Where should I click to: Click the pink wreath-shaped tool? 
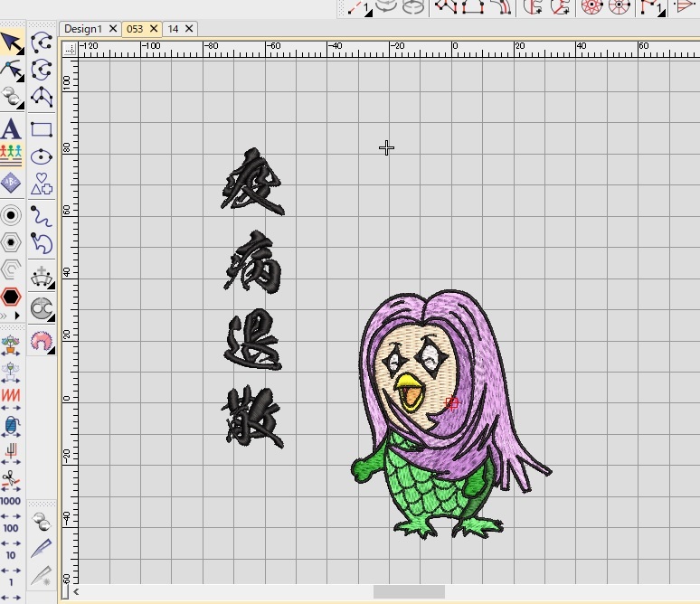42,342
